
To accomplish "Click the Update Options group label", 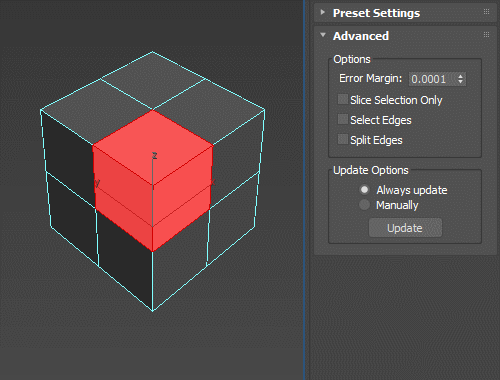I will point(371,170).
